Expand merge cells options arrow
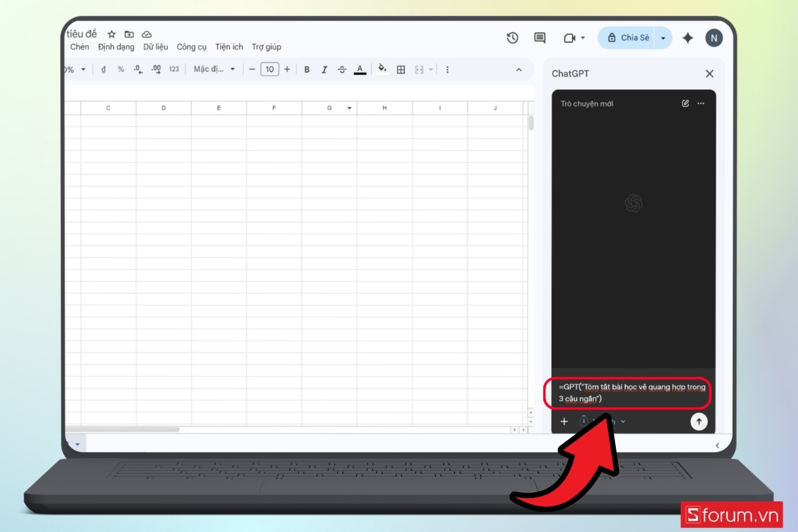 (431, 69)
